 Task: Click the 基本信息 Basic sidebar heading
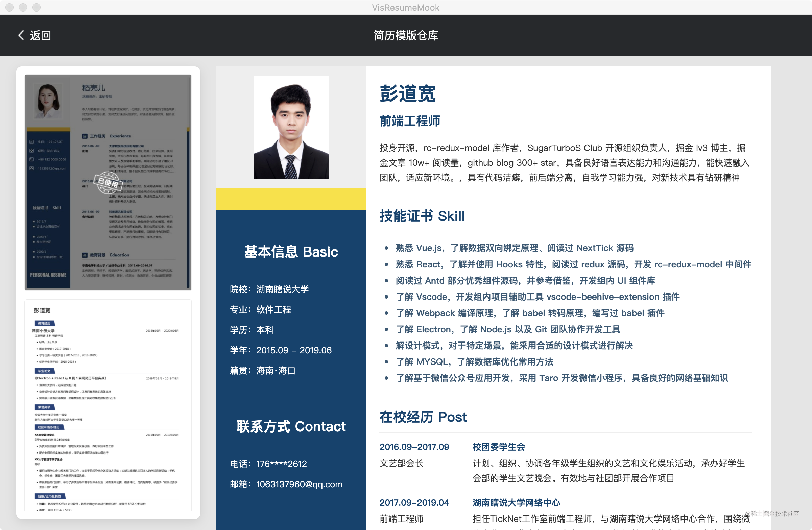(x=291, y=252)
